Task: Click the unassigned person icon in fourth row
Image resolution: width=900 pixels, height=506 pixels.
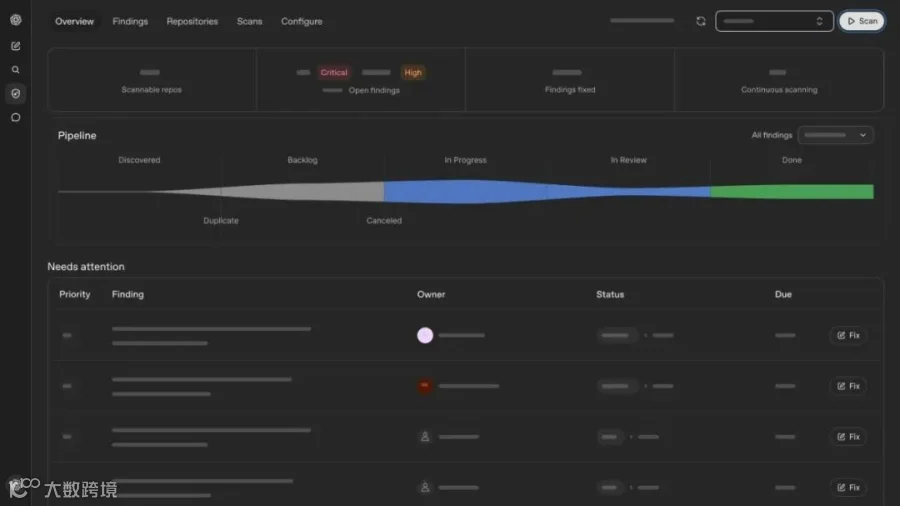Action: pyautogui.click(x=425, y=487)
